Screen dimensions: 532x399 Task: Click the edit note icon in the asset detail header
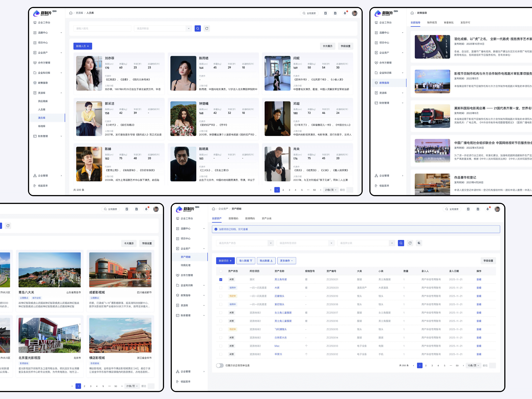[x=468, y=209]
